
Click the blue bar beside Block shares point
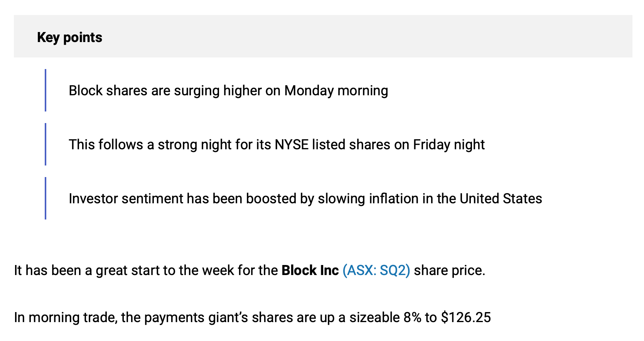46,90
